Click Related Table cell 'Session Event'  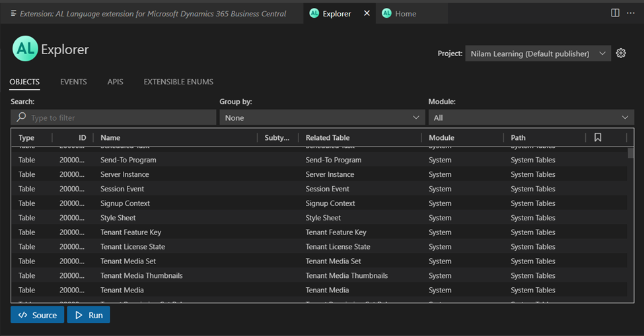tap(328, 189)
